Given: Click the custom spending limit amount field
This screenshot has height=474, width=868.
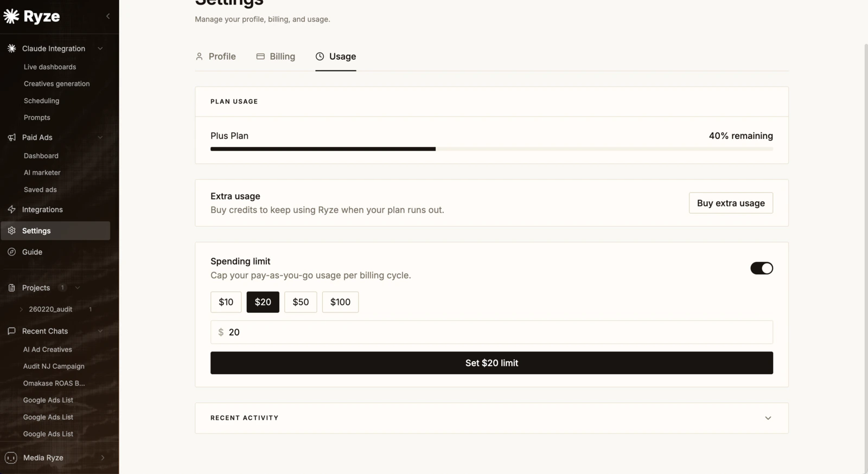Looking at the screenshot, I should (x=492, y=332).
